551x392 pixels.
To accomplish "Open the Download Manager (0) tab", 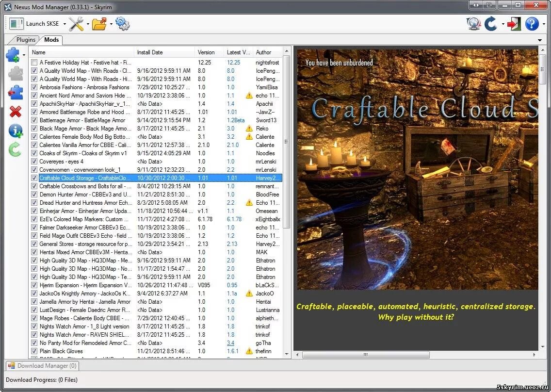I will pos(42,366).
